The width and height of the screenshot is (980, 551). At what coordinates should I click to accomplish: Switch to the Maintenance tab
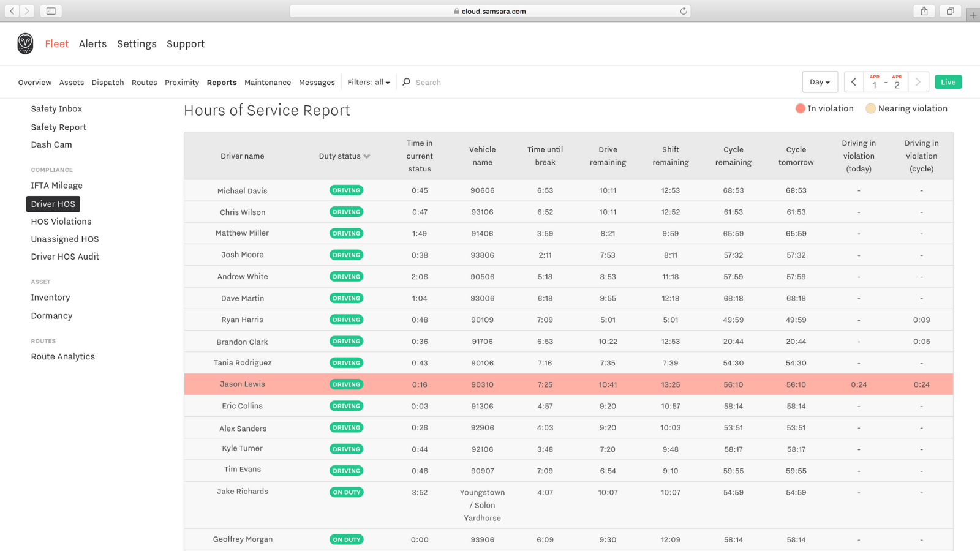pos(268,82)
